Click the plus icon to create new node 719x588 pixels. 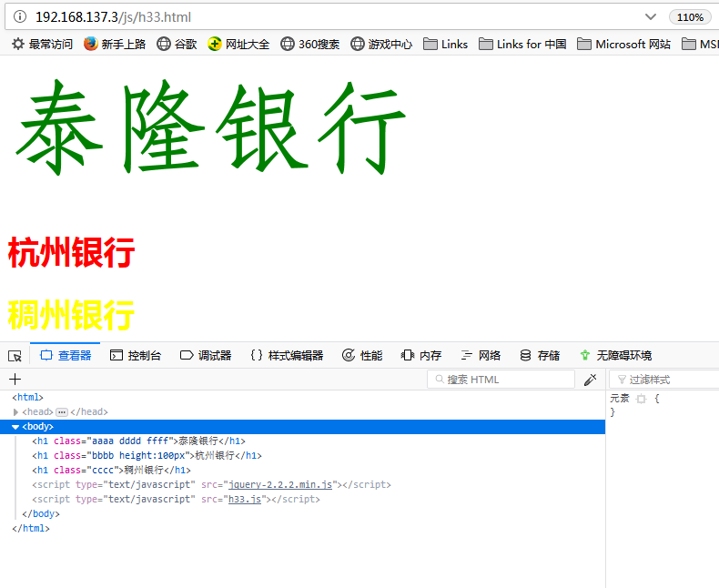coord(15,380)
